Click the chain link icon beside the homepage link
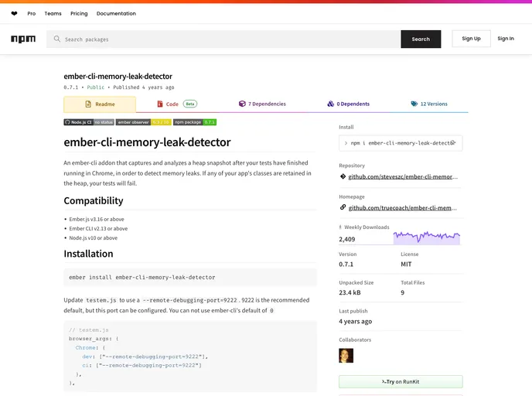The image size is (532, 396). tap(343, 207)
